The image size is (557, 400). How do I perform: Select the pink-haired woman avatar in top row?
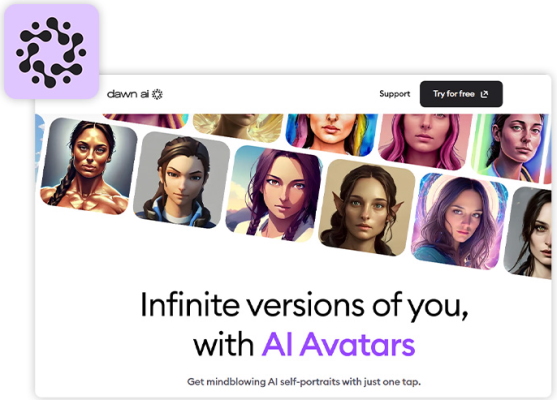(x=425, y=141)
